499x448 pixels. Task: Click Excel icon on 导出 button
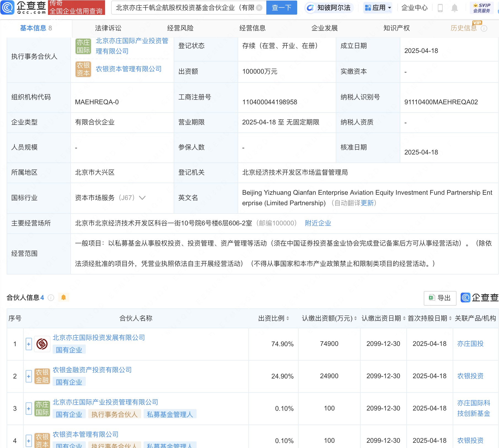(431, 298)
